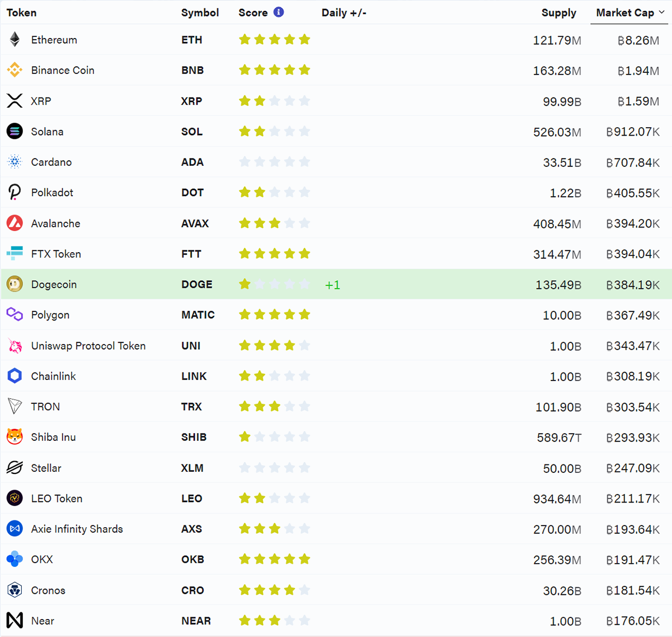Click the star score for Cronos

pyautogui.click(x=274, y=590)
